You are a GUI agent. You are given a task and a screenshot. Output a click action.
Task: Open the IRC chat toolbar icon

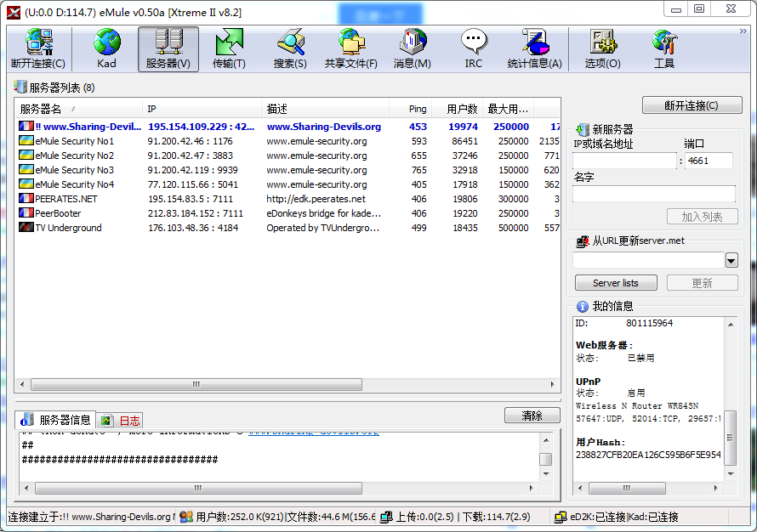point(474,48)
